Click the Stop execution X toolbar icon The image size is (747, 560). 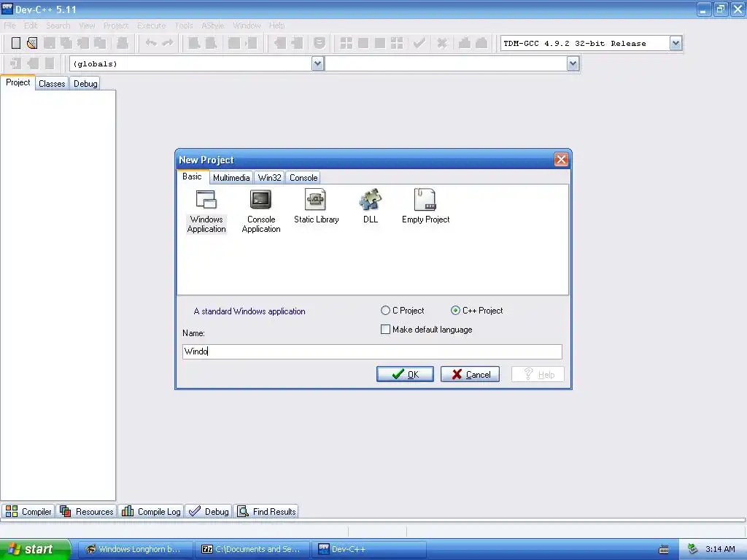442,43
